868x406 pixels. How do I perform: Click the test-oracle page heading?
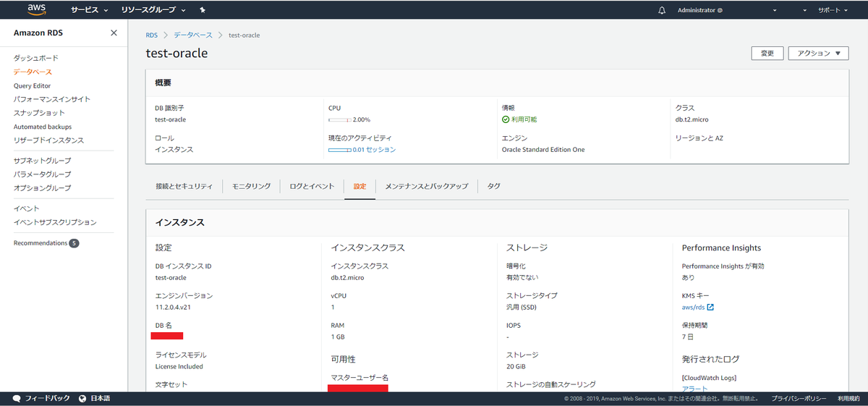[176, 54]
